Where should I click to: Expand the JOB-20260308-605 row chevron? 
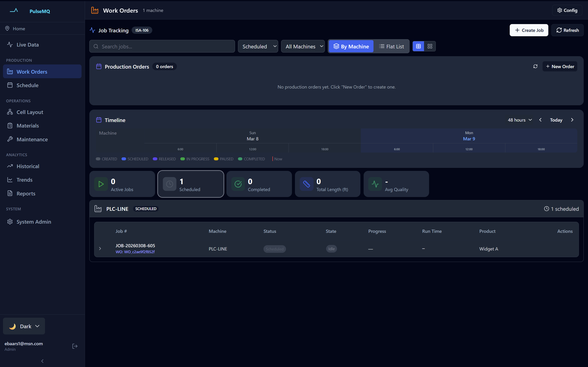[100, 249]
